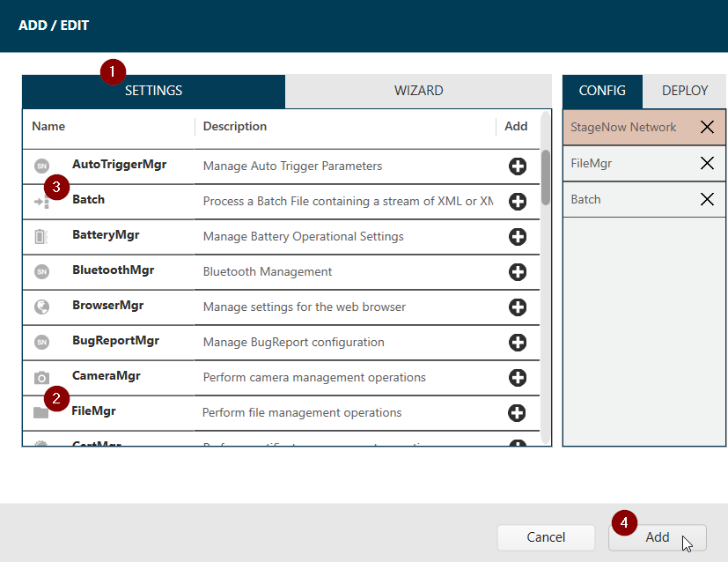Select the CONFIG tab
The height and width of the screenshot is (562, 728).
point(602,90)
